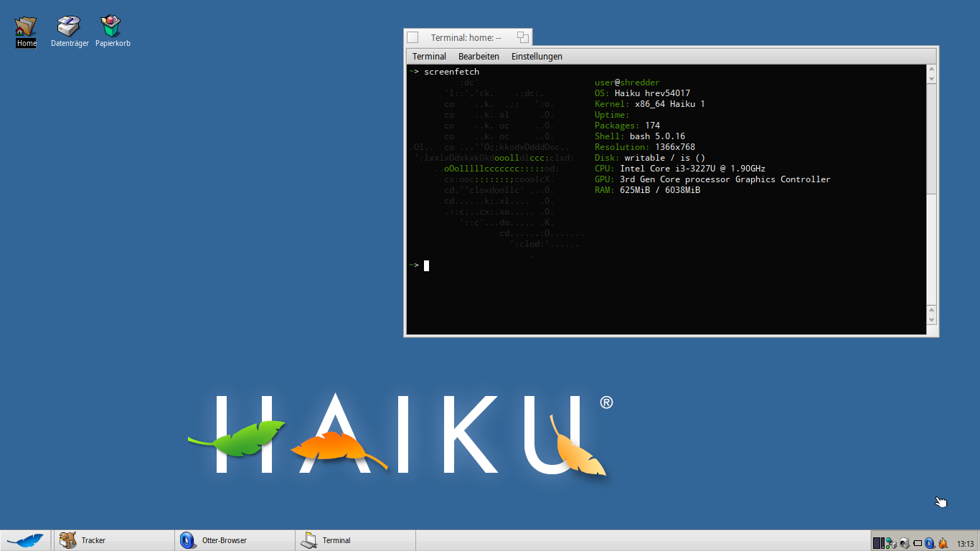980x551 pixels.
Task: Click the Terminal prompt cursor block
Action: click(x=426, y=265)
